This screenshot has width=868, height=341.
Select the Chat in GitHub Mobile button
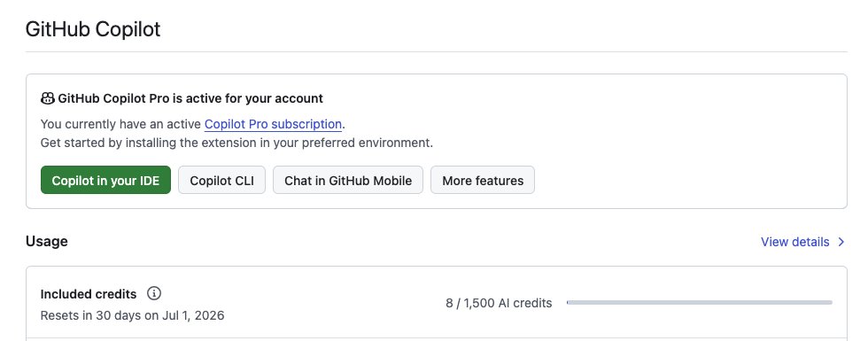click(x=347, y=181)
